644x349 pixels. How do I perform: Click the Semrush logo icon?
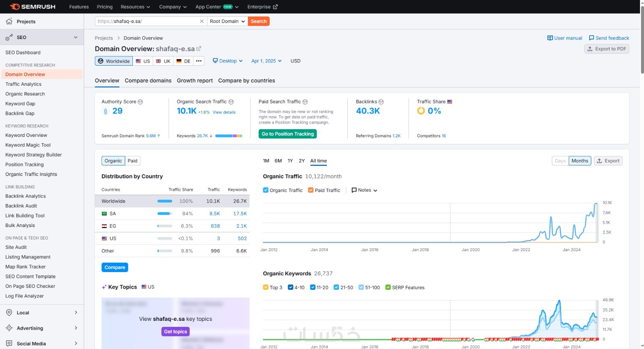pos(15,7)
